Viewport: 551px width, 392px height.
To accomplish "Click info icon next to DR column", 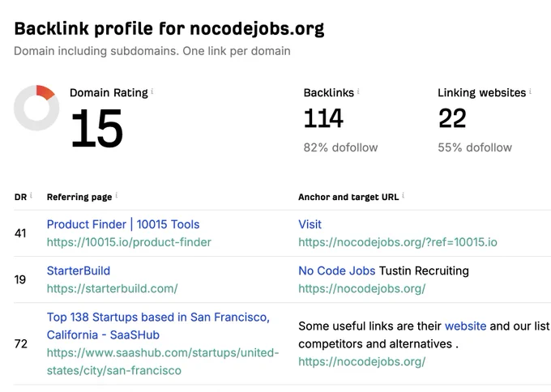I will point(31,195).
